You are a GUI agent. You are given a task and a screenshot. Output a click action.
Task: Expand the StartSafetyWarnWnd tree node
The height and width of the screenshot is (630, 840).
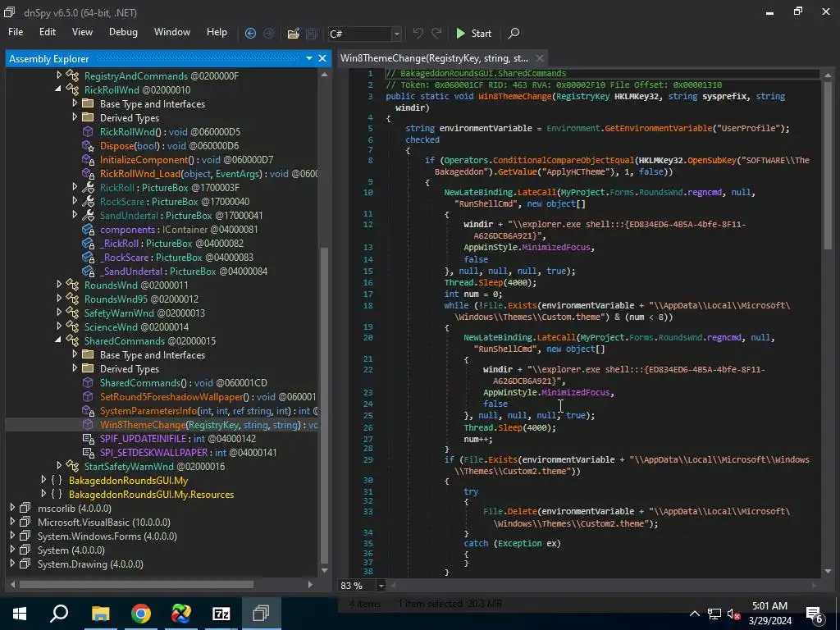59,466
